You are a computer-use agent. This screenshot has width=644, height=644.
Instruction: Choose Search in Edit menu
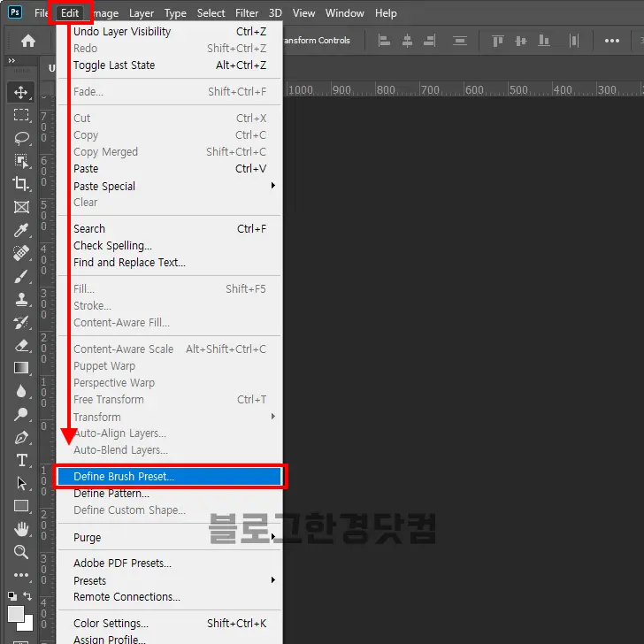tap(169, 229)
